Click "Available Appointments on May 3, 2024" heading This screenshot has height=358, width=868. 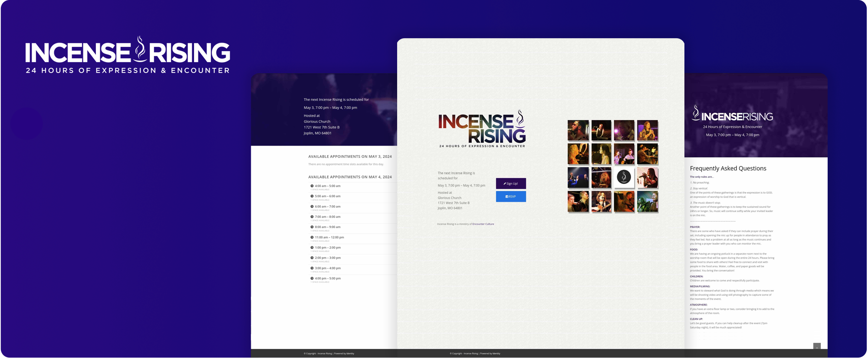click(350, 156)
